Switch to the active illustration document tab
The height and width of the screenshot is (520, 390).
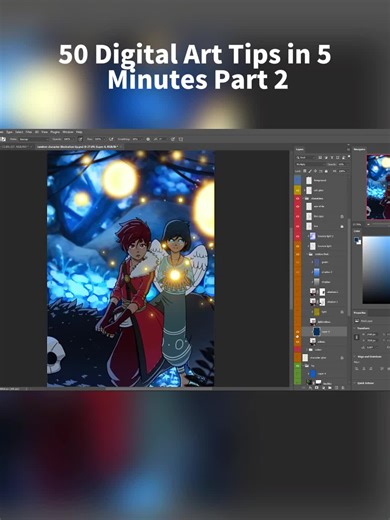(77, 147)
